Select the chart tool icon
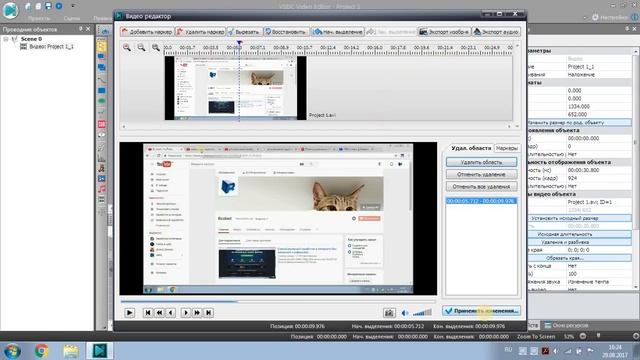640x360 pixels. (x=102, y=158)
